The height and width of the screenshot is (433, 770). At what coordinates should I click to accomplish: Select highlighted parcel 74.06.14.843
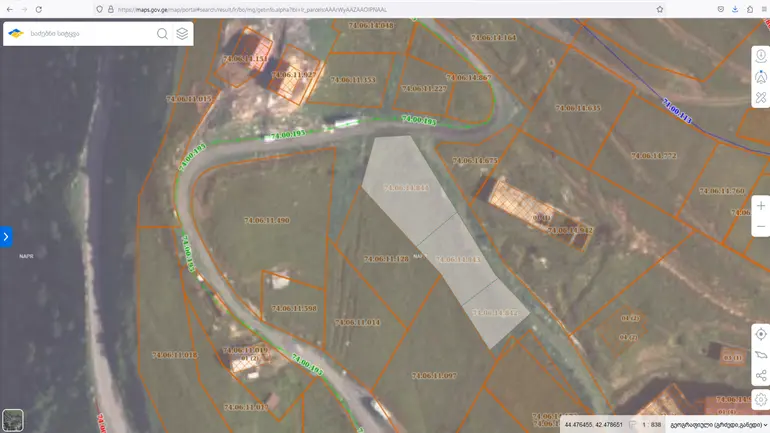[x=458, y=259]
